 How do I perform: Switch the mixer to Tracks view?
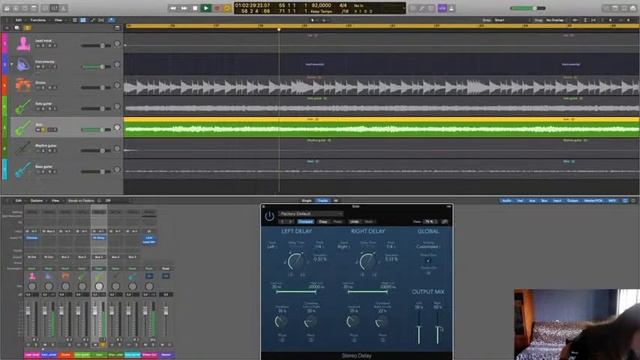pos(322,201)
